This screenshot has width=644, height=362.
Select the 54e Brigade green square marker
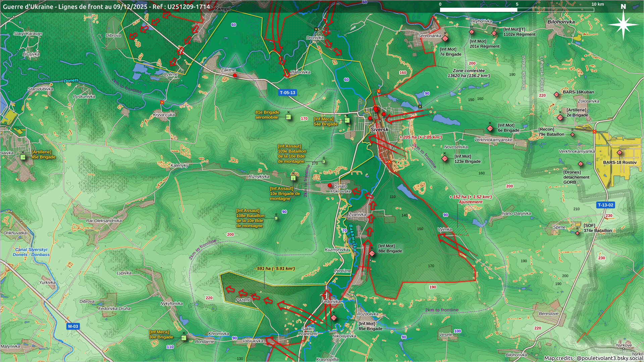(x=347, y=120)
